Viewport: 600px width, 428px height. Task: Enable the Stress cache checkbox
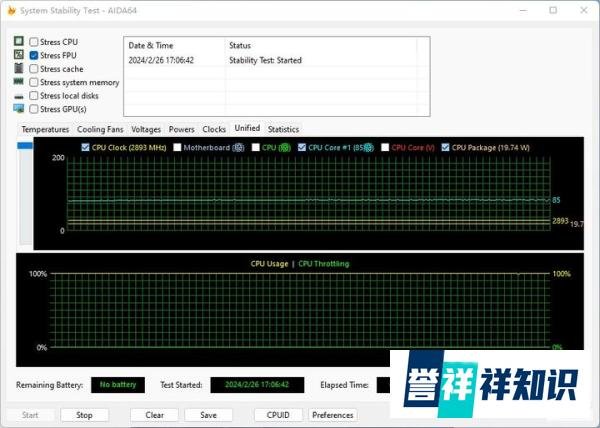pos(34,69)
